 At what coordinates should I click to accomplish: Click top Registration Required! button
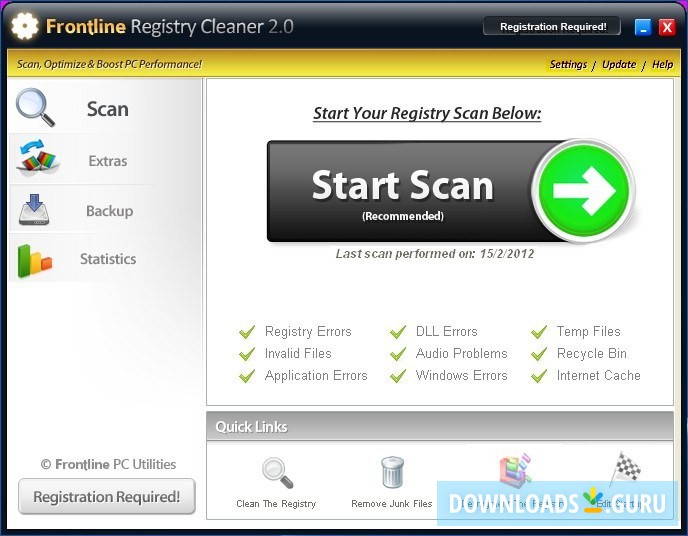[552, 26]
